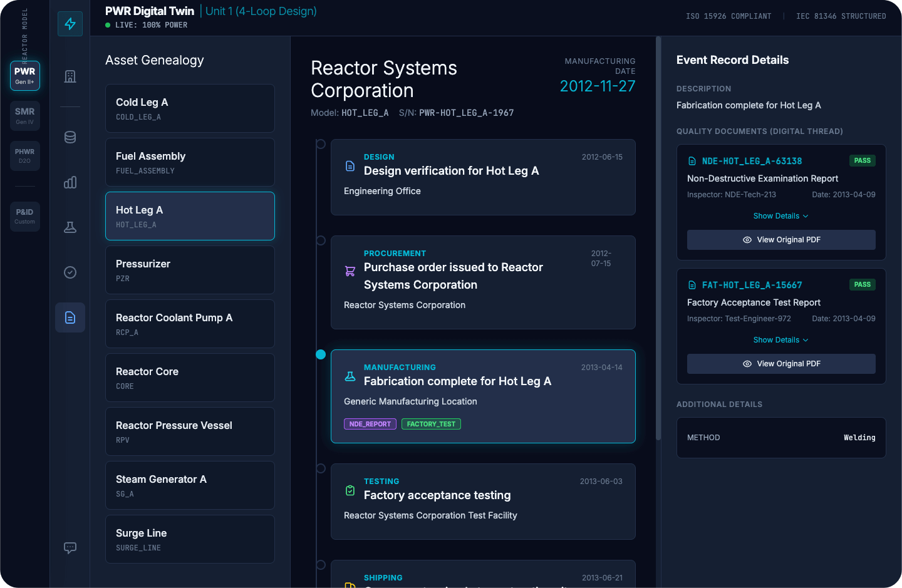Open the Factory acceptance testing event
This screenshot has height=588, width=902.
click(483, 502)
